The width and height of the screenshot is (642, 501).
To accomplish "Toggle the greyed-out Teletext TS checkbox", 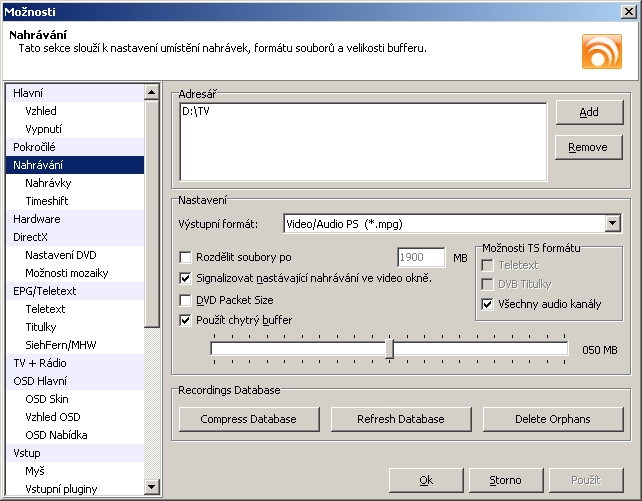I will pos(487,265).
